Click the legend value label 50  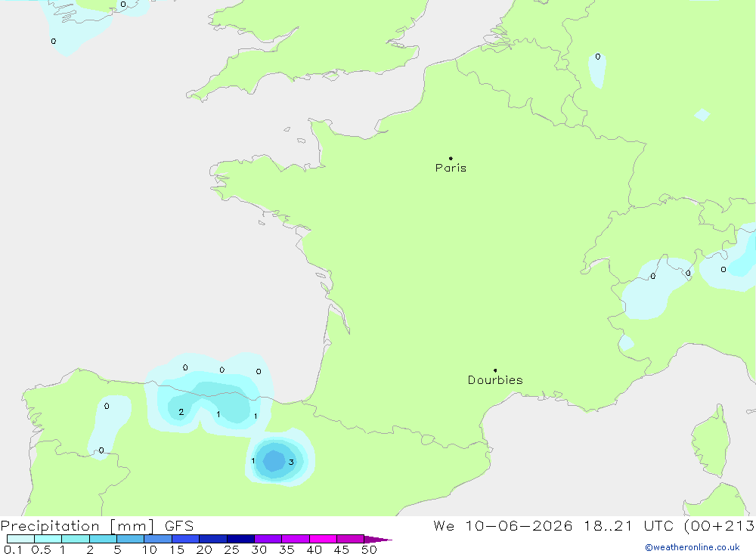click(370, 549)
